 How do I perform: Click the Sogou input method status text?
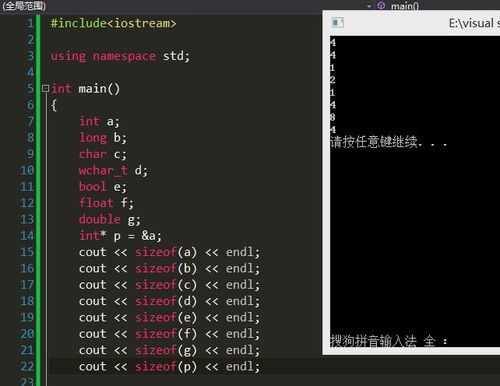click(389, 341)
